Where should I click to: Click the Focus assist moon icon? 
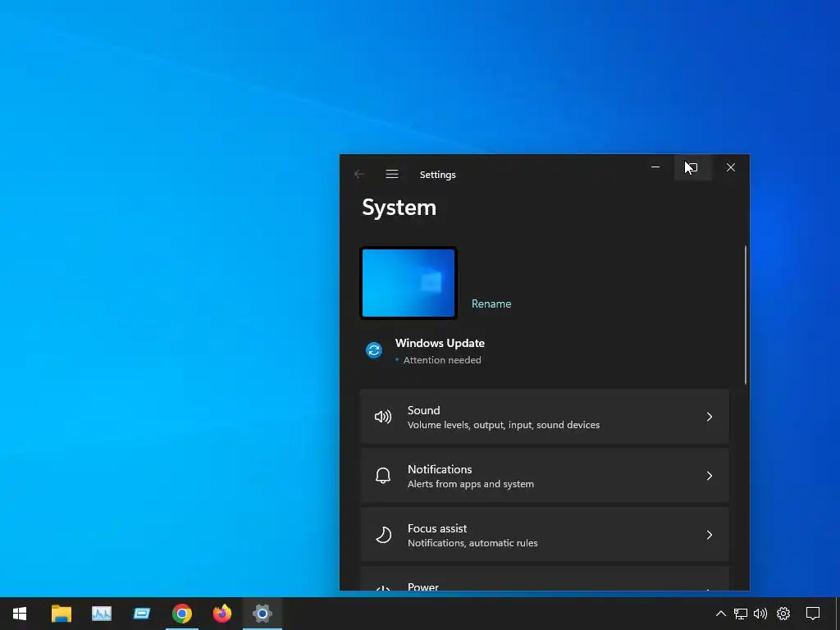[x=384, y=535]
